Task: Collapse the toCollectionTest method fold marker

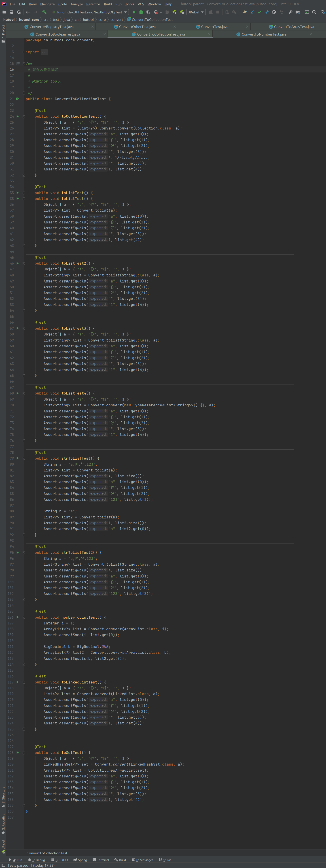Action: 23,117
